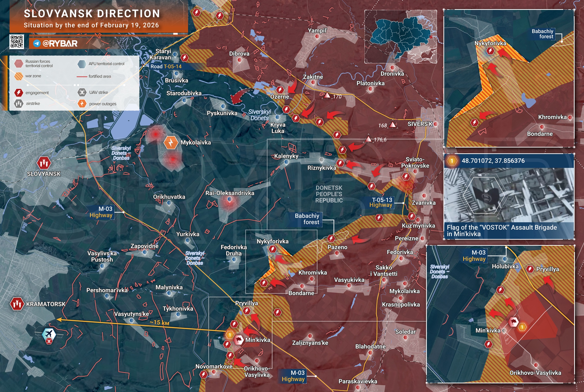This screenshot has height=392, width=584.
Task: Click the airstrike icon next to Slovyansk
Action: pos(44,163)
